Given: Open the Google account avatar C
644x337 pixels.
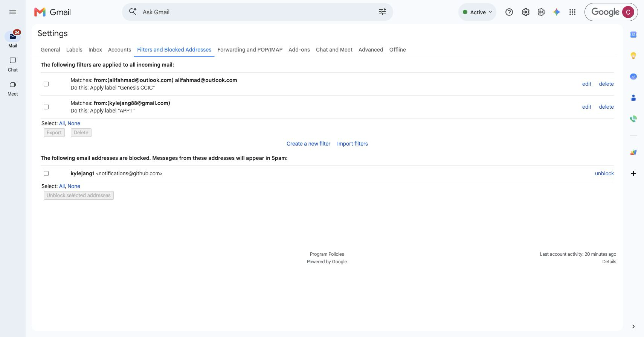Looking at the screenshot, I should (628, 12).
